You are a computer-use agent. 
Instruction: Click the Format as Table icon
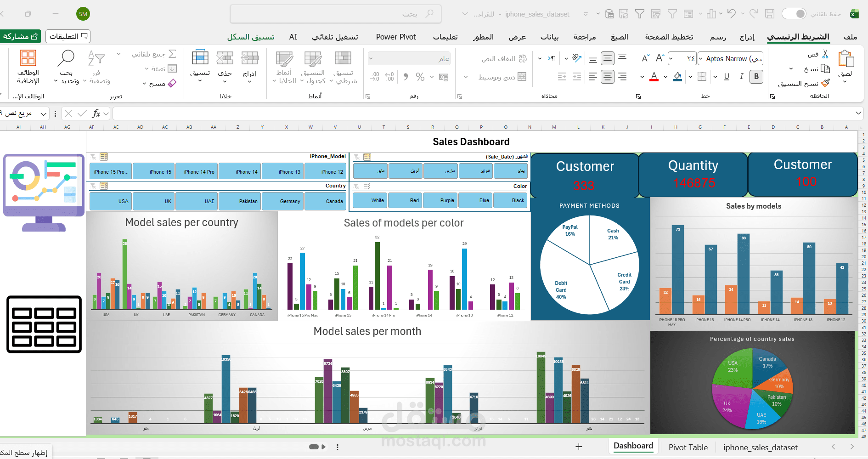313,58
